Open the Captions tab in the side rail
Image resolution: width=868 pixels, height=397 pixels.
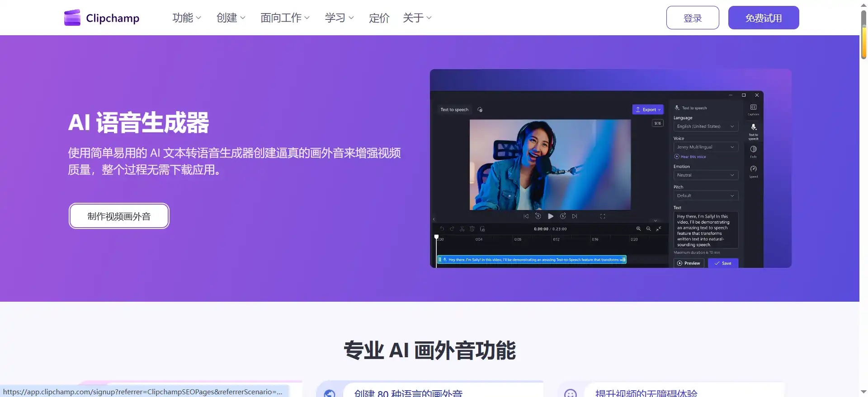[754, 109]
